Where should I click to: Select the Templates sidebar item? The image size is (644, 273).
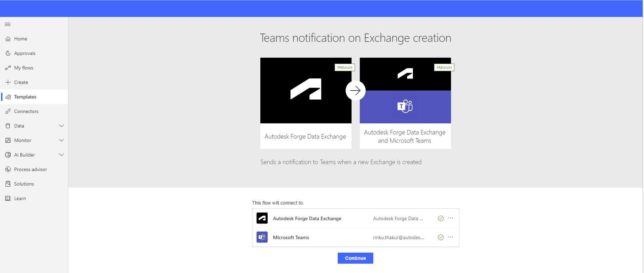pos(34,97)
